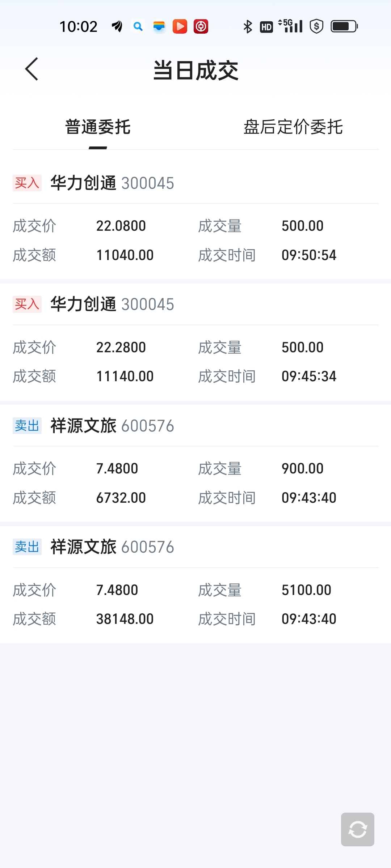Tap the HD status icon
Viewport: 391px width, 868px height.
pyautogui.click(x=266, y=27)
